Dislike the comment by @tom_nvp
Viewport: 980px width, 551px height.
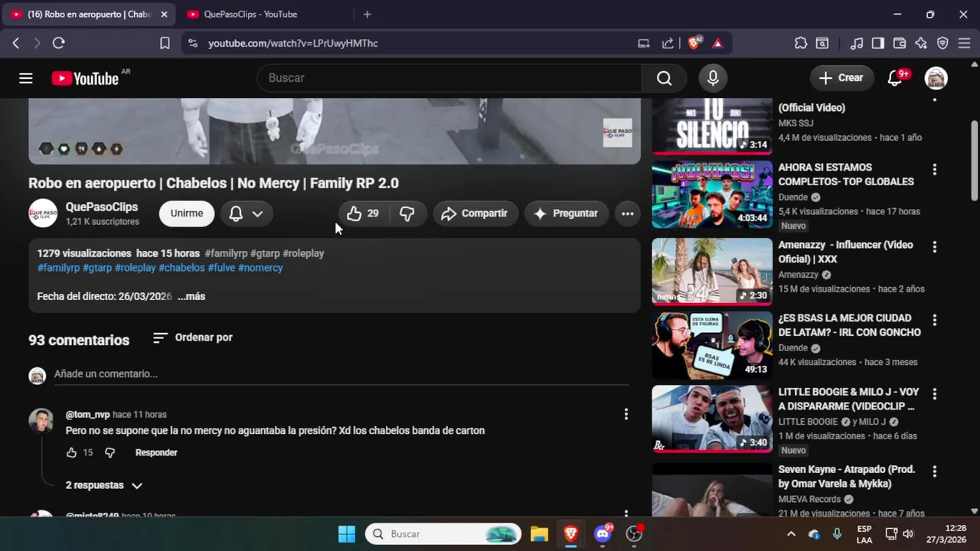[109, 453]
